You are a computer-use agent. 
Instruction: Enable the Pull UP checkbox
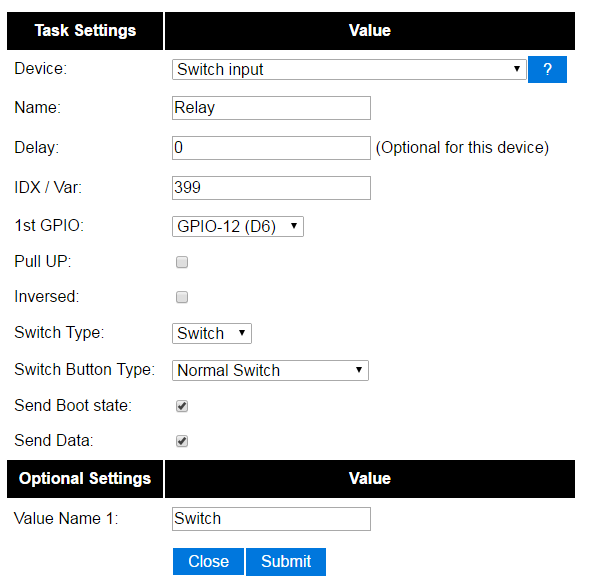(182, 262)
